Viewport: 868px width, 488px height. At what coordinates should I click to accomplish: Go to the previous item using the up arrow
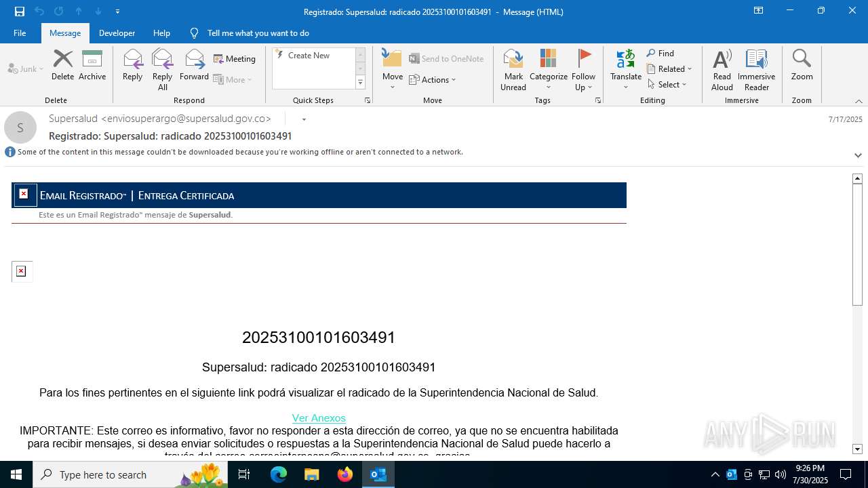[79, 12]
